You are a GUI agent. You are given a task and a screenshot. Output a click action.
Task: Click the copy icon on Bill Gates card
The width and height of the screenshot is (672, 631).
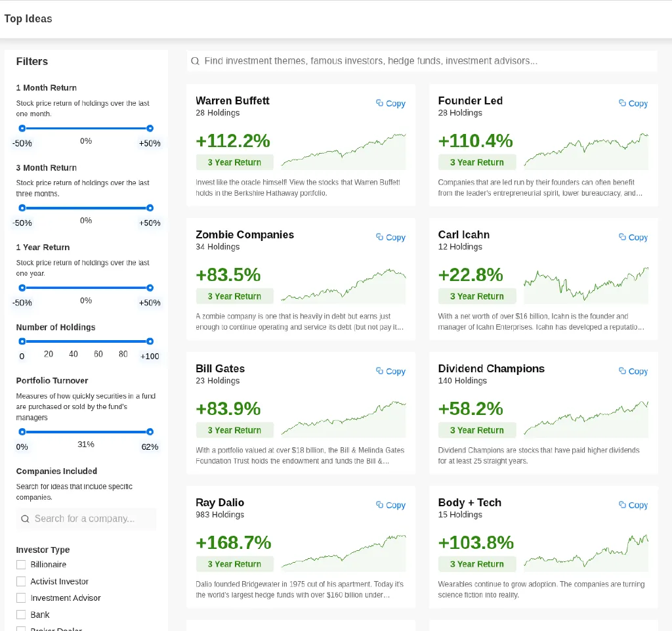coord(380,371)
